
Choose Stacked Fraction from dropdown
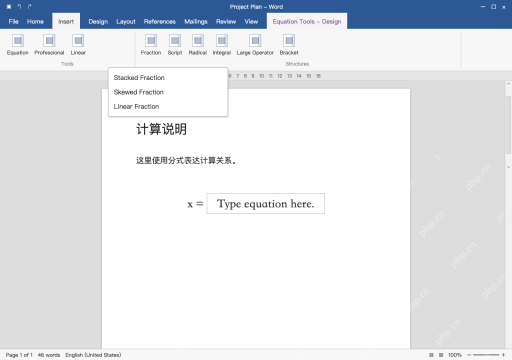tap(168, 78)
